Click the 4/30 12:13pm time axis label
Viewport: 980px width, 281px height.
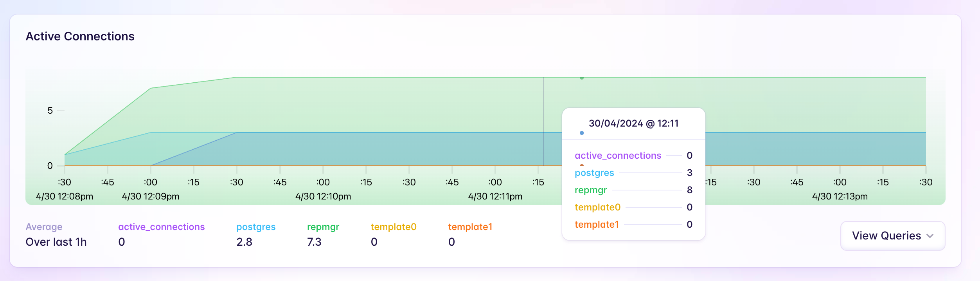840,196
